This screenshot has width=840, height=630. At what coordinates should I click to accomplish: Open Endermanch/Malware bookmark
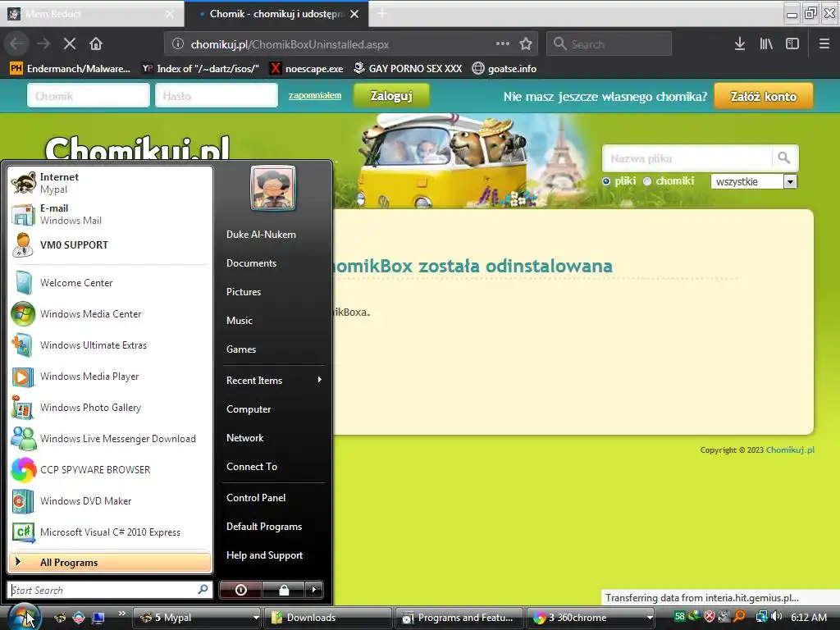[x=71, y=69]
